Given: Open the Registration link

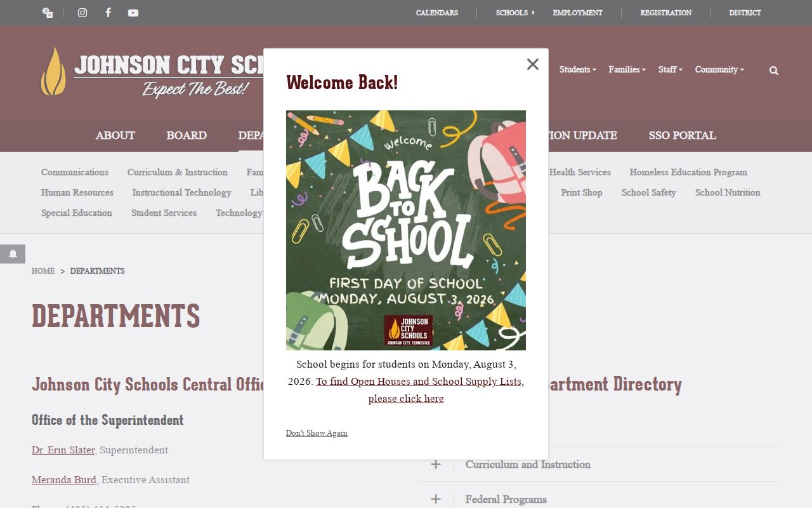Looking at the screenshot, I should pos(665,13).
